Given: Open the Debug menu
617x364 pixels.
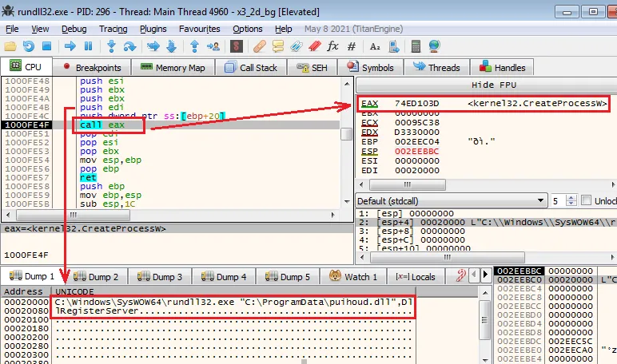Looking at the screenshot, I should coord(74,29).
